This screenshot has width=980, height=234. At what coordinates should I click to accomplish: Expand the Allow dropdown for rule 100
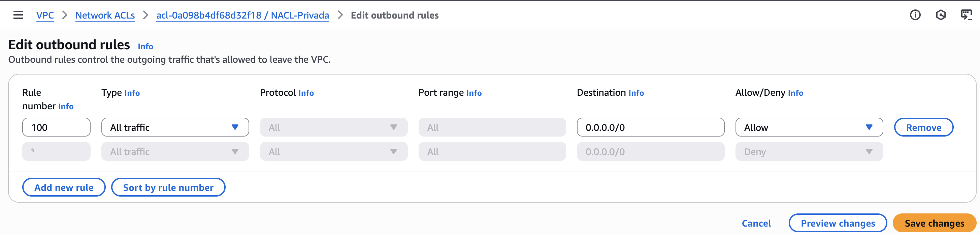809,127
